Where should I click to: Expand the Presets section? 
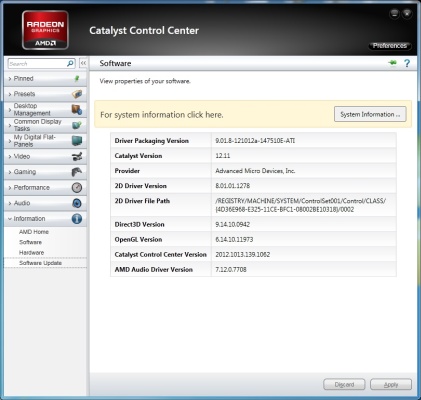45,94
